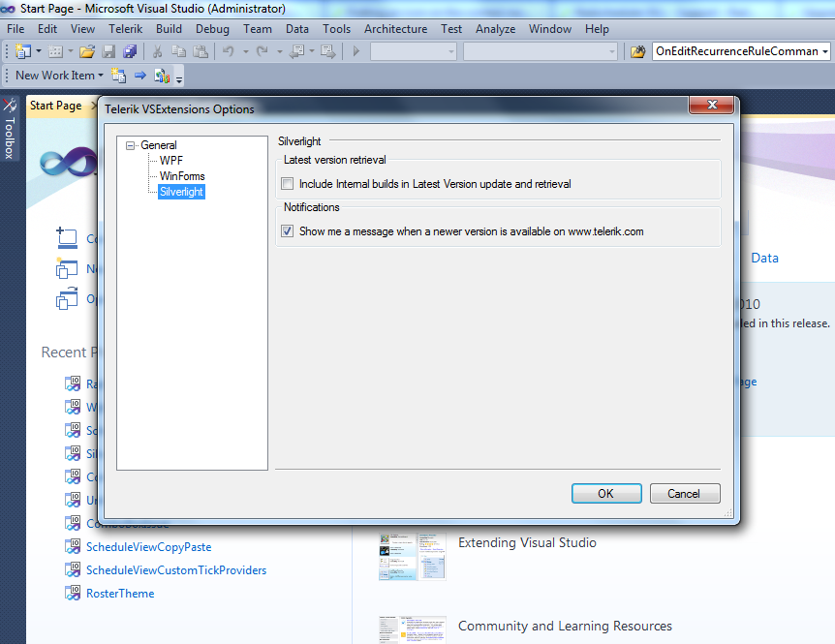The width and height of the screenshot is (835, 644).
Task: Open the Analyze menu
Action: (495, 29)
